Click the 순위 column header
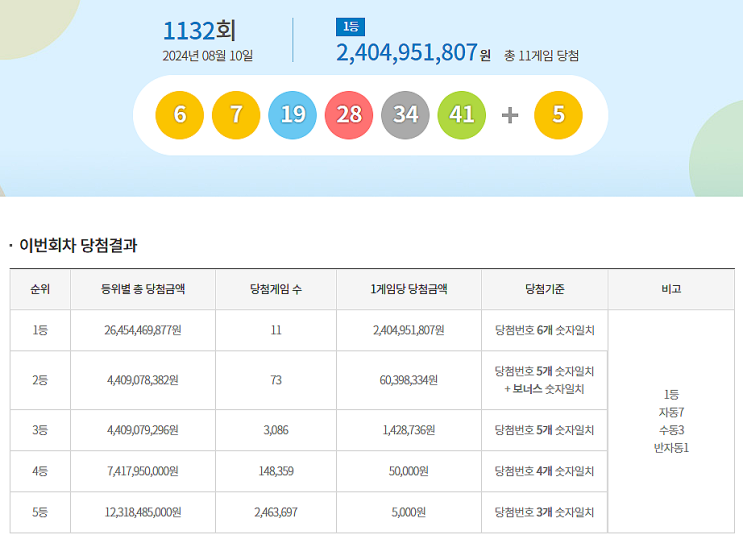Screen dimensions: 743x543 (x=40, y=289)
